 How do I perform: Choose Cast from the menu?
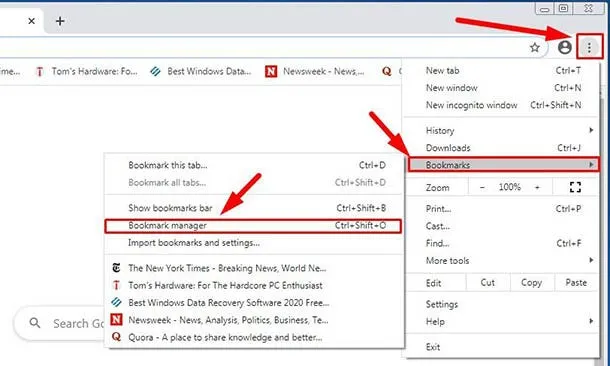pos(502,226)
